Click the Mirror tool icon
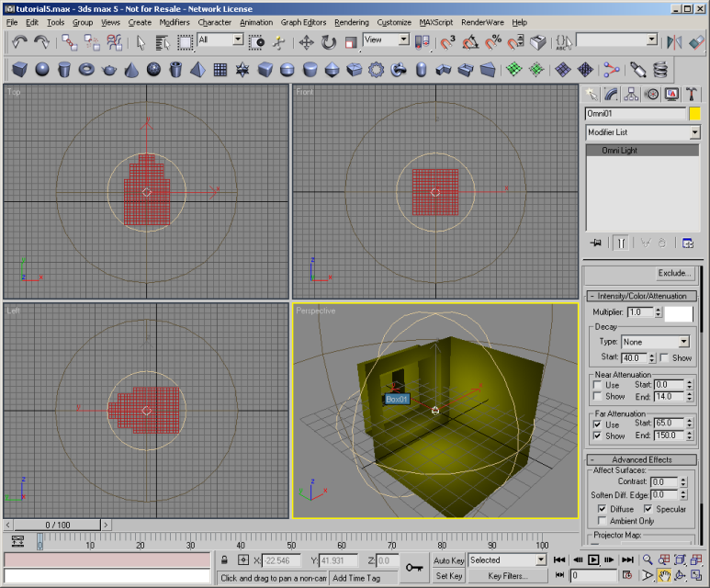710x588 pixels. pos(673,41)
